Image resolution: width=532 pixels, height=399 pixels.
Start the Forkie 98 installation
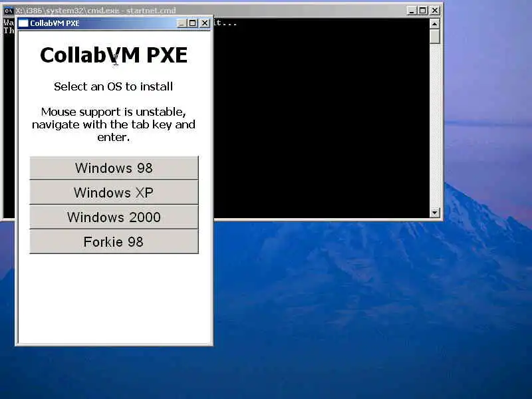(114, 241)
